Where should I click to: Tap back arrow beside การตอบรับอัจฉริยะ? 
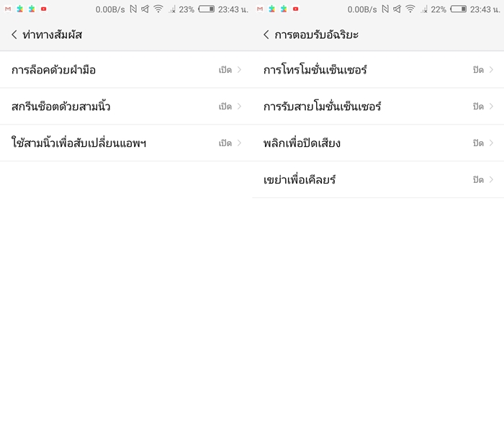tap(266, 35)
